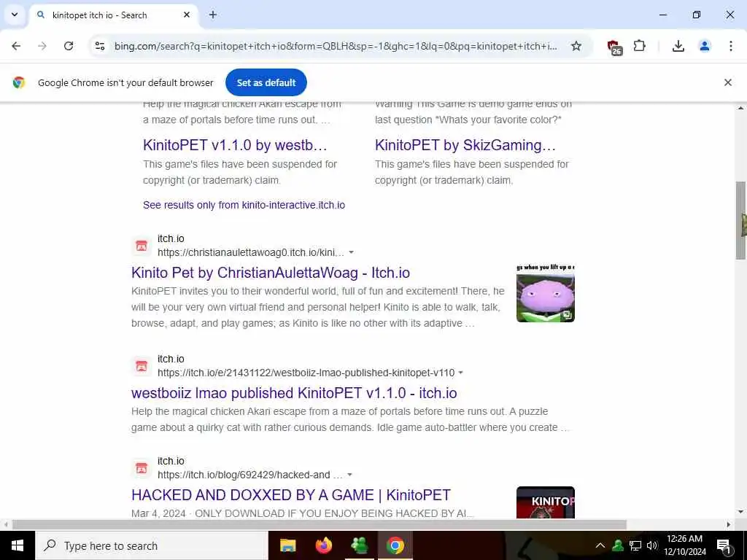Click the green user tray icon
The height and width of the screenshot is (560, 747).
point(618,545)
